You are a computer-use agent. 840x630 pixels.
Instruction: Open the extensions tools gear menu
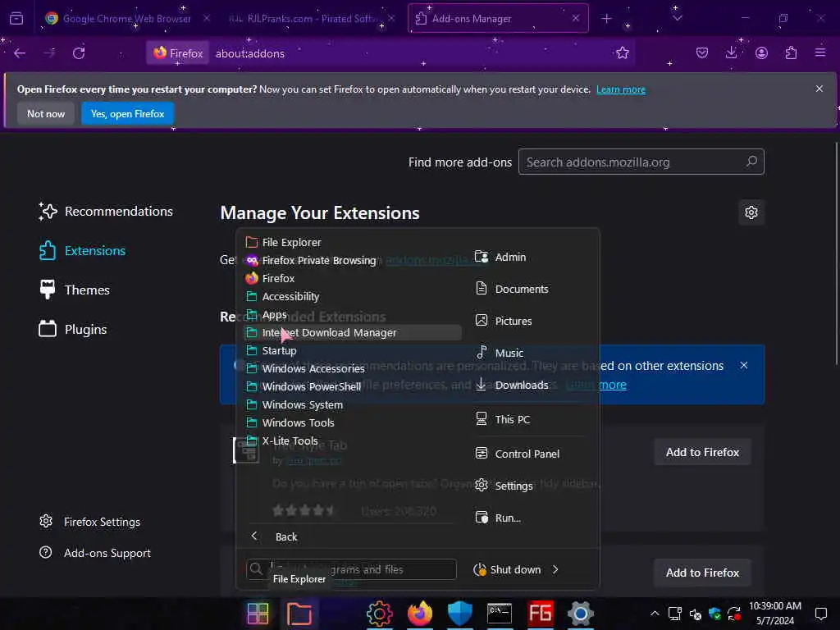pos(751,212)
